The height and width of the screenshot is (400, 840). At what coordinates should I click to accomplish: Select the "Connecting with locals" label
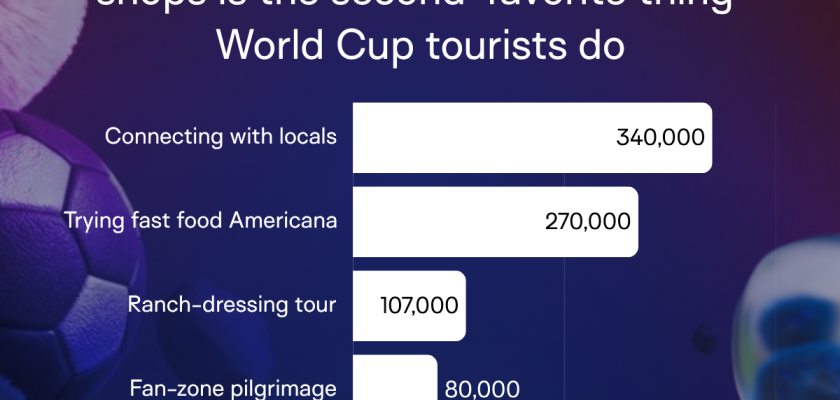pyautogui.click(x=221, y=137)
